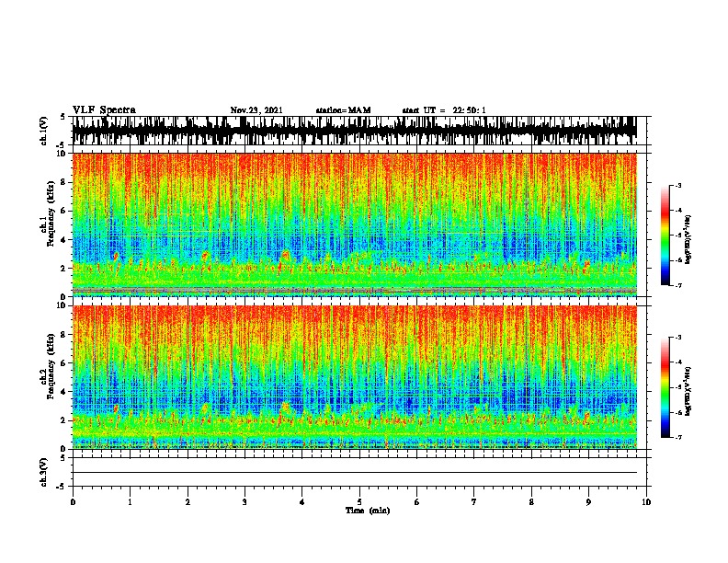Click the "8" frequency tick on ch.2 spectrogram

click(65, 335)
